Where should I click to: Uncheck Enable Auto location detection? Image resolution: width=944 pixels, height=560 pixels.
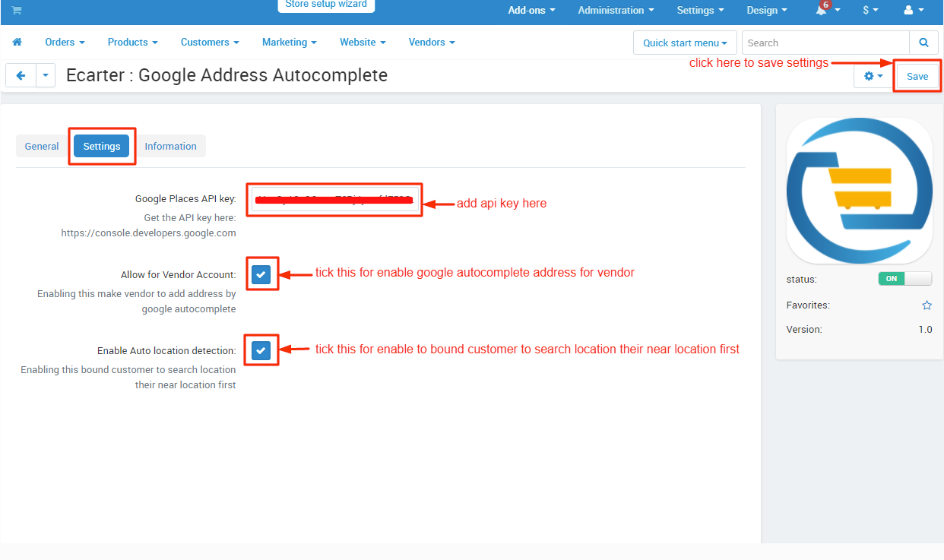click(261, 350)
